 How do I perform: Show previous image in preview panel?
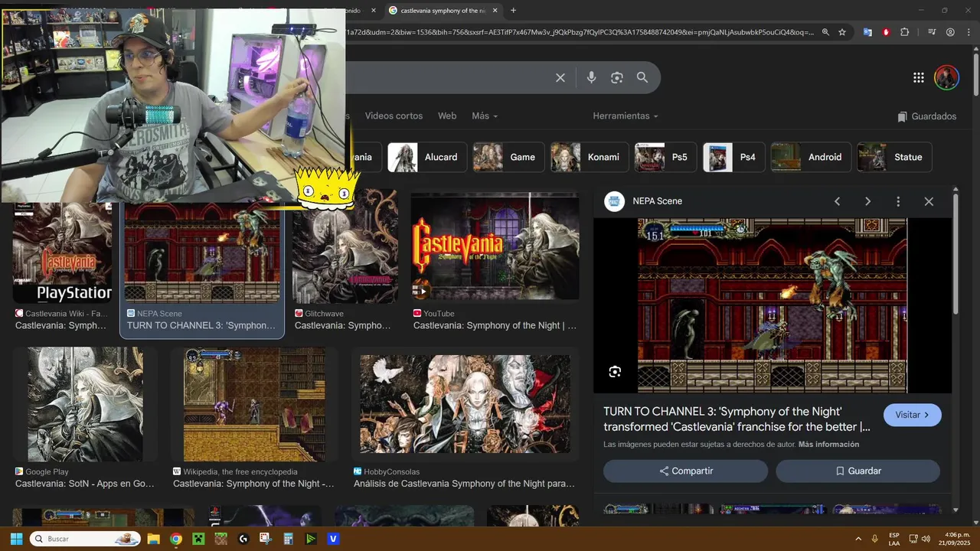pos(837,201)
